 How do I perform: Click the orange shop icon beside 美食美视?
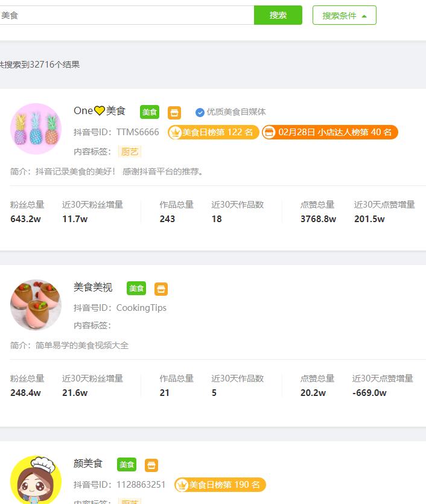161,289
